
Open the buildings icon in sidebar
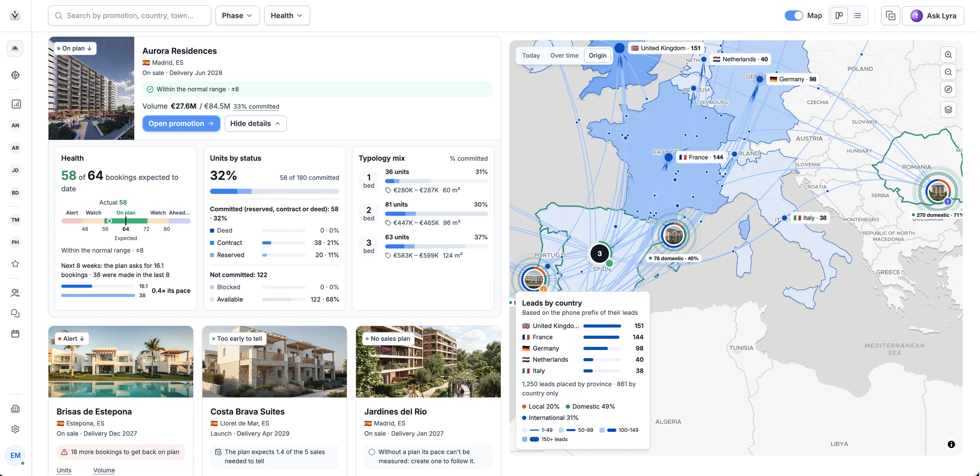point(15,409)
